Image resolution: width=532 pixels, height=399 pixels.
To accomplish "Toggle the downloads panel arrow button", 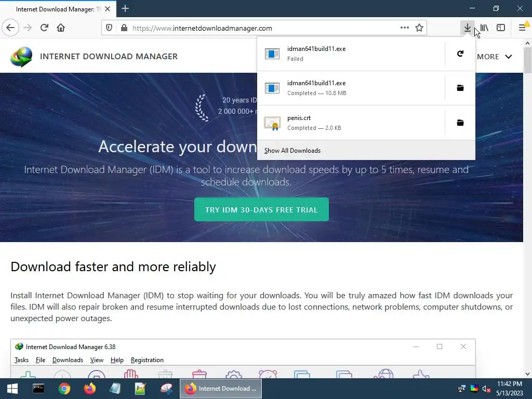I will (468, 28).
